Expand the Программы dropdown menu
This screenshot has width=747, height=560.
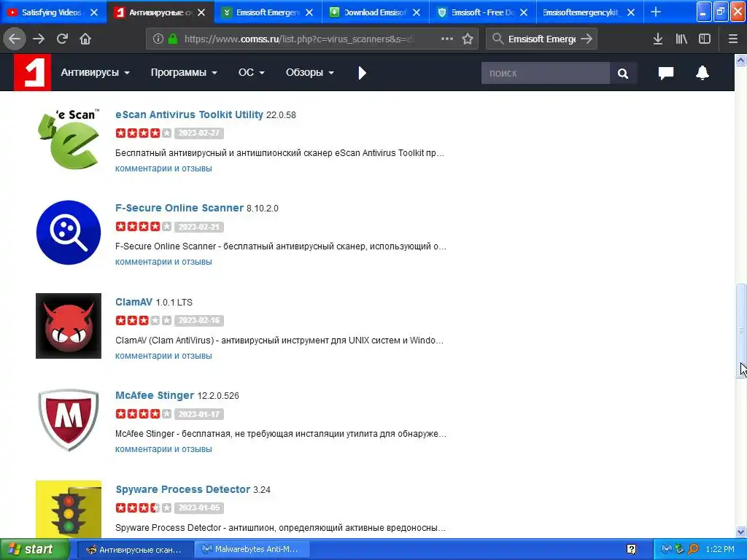[184, 72]
